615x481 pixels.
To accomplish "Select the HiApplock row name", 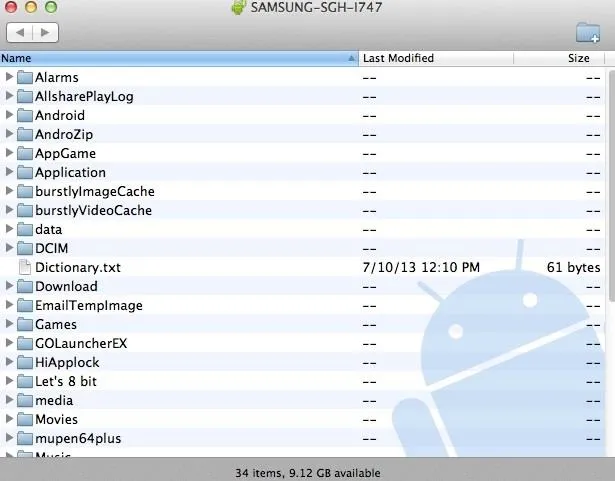I will [x=67, y=363].
